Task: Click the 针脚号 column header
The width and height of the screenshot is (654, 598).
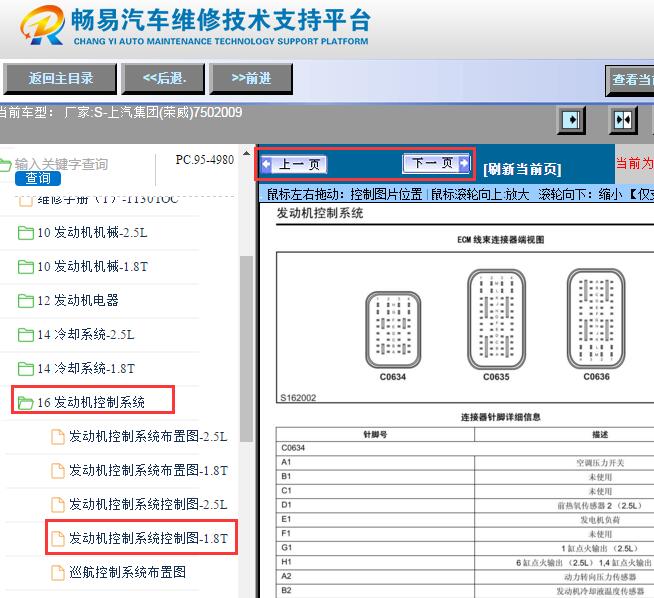Action: [375, 435]
